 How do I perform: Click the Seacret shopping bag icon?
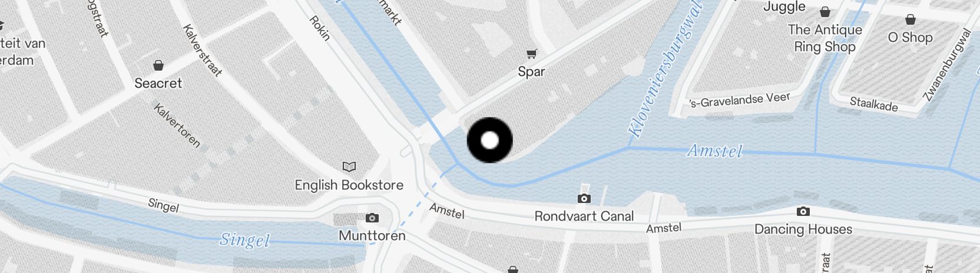(158, 65)
